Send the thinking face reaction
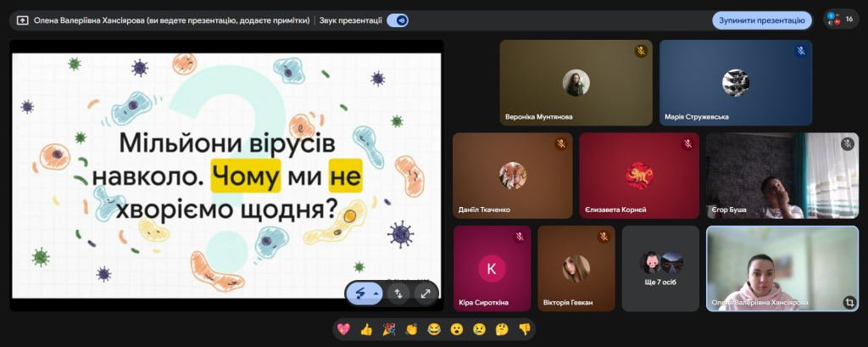Viewport: 868px width, 347px height. click(501, 328)
